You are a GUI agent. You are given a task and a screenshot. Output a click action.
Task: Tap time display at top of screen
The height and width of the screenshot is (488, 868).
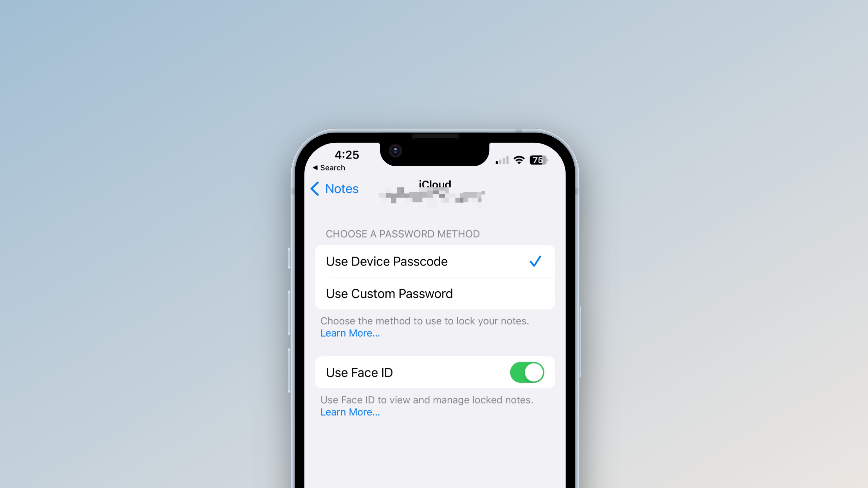[346, 154]
